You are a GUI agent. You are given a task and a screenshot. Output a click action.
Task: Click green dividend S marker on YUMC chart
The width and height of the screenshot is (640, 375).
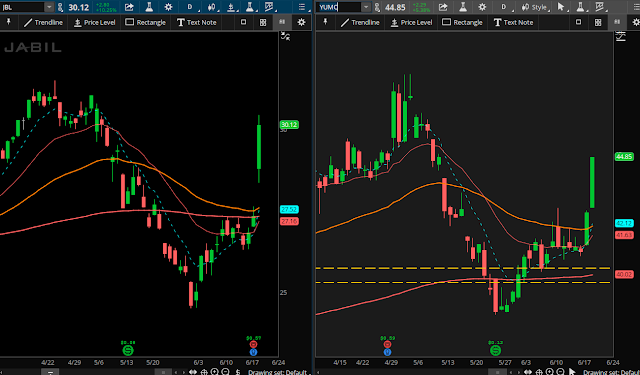click(x=495, y=350)
